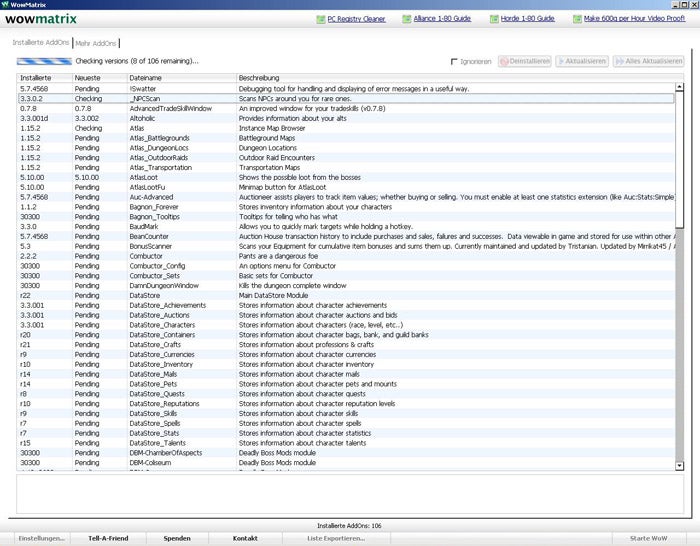Select the Bagnon_Tooltips row
The width and height of the screenshot is (700, 546).
(346, 217)
